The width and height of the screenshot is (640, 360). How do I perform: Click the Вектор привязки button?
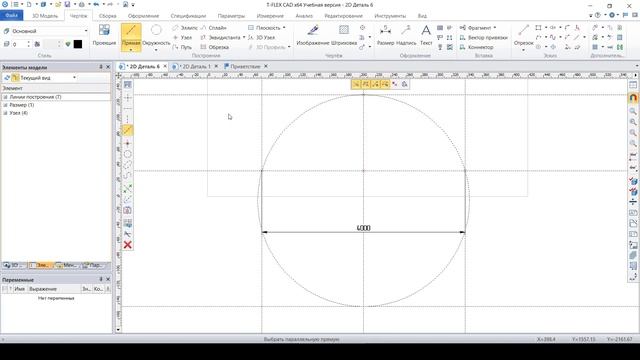click(x=483, y=37)
